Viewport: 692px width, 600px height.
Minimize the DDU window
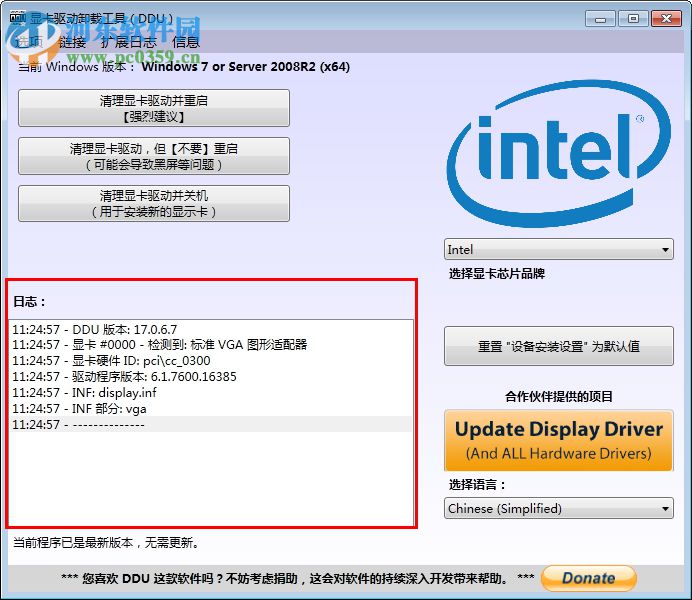(x=600, y=19)
